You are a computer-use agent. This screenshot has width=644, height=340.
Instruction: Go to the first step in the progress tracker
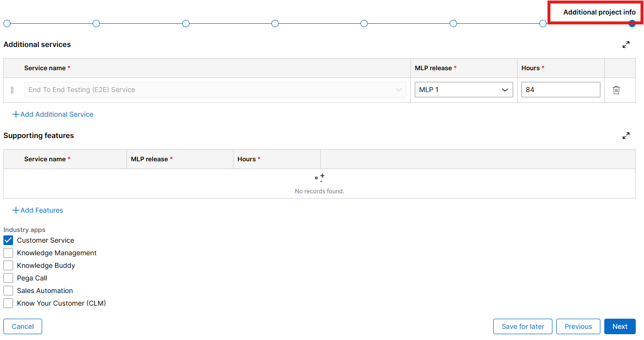coord(7,24)
